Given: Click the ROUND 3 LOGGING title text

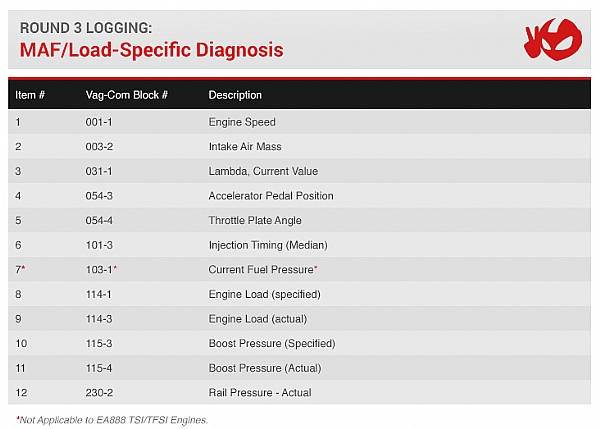Looking at the screenshot, I should pyautogui.click(x=86, y=28).
